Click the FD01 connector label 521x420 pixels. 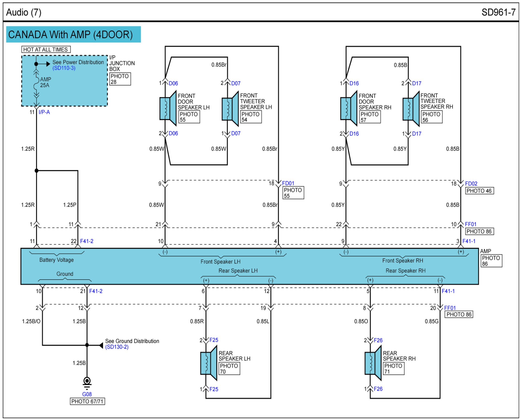(288, 183)
